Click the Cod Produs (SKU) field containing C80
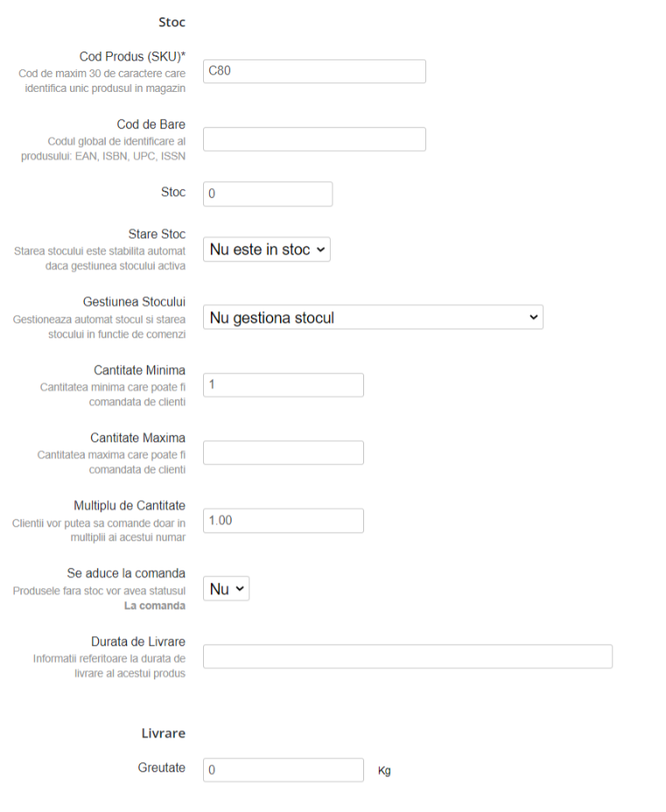This screenshot has width=666, height=812. click(313, 71)
